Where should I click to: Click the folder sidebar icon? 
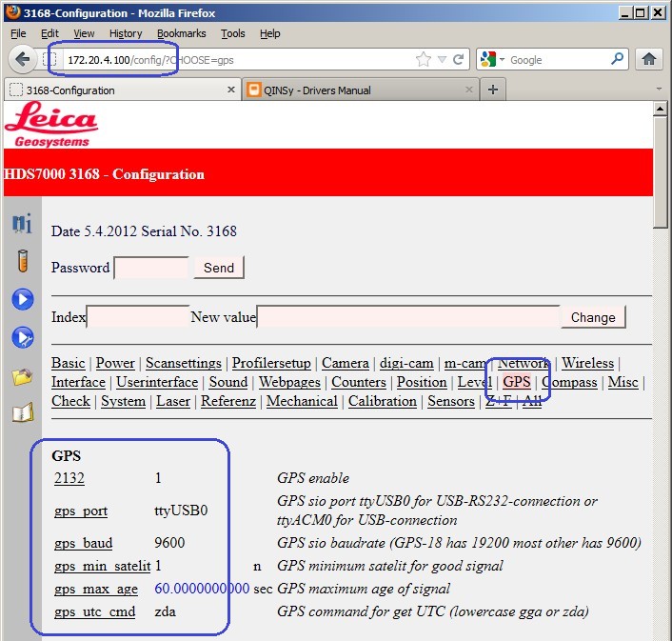click(x=22, y=376)
